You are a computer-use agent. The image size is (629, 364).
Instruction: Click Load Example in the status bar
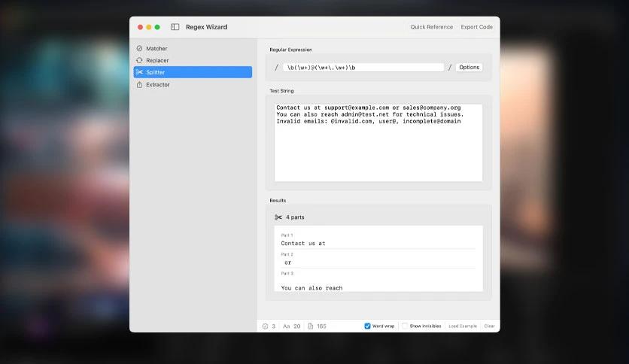click(x=462, y=326)
